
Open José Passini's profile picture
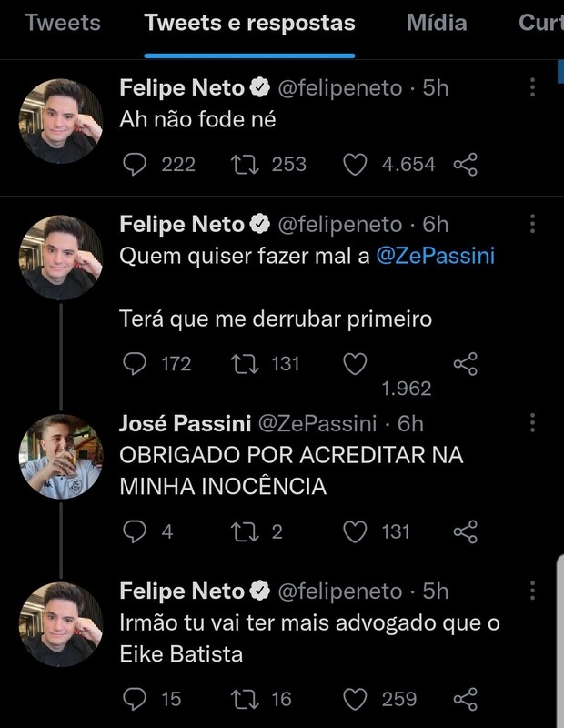(61, 456)
